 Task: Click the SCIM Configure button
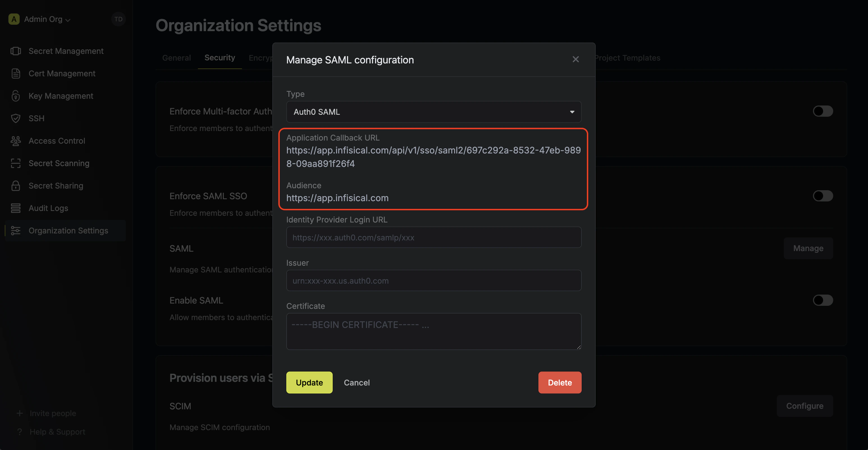[x=805, y=406]
